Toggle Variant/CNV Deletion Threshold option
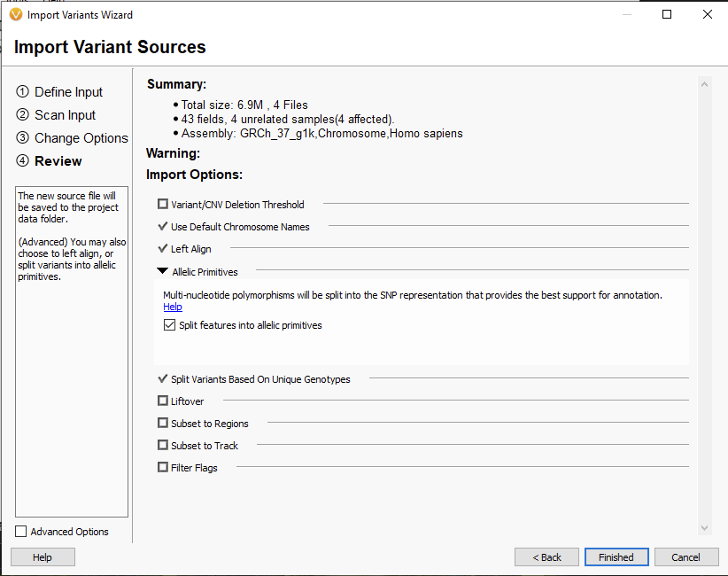Image resolution: width=728 pixels, height=576 pixels. (x=162, y=204)
